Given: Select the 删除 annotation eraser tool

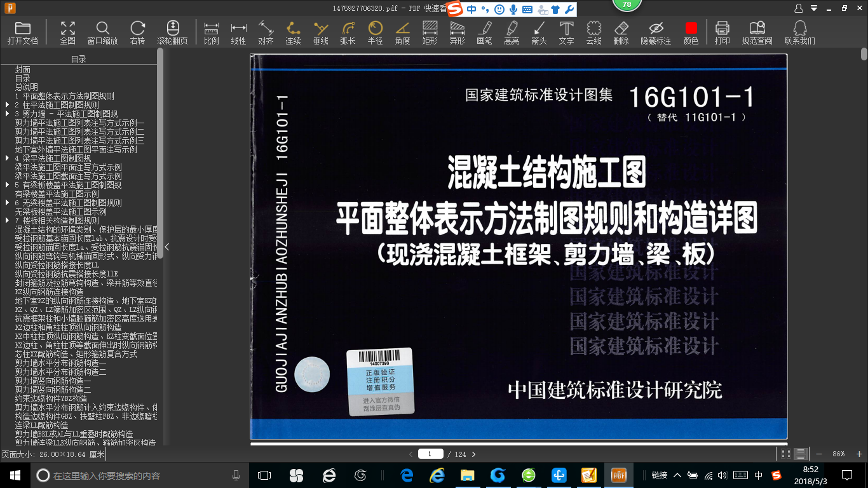Looking at the screenshot, I should pos(621,32).
